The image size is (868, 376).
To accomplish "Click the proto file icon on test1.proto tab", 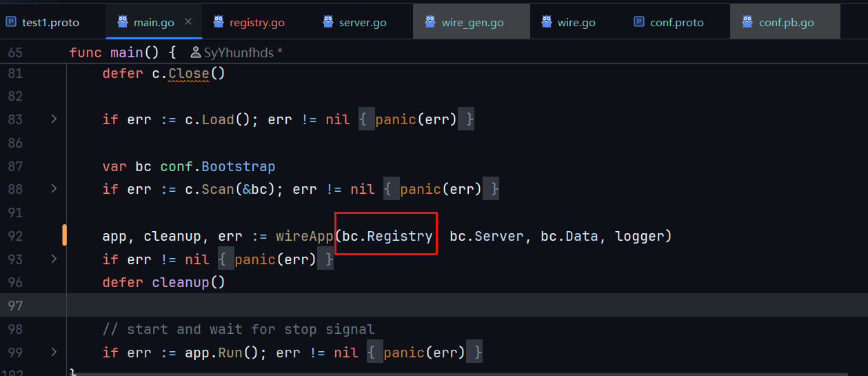I will pos(10,22).
